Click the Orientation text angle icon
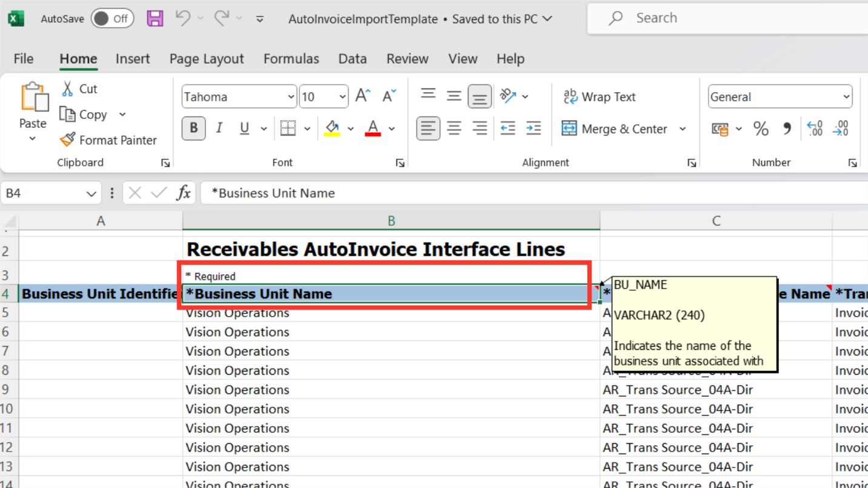This screenshot has width=868, height=488. [508, 96]
